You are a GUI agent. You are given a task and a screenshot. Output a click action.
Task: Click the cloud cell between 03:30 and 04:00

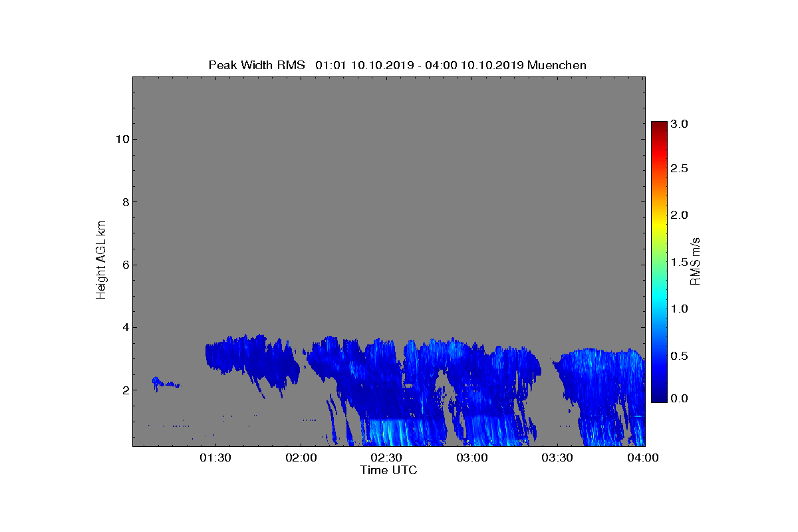click(x=598, y=396)
